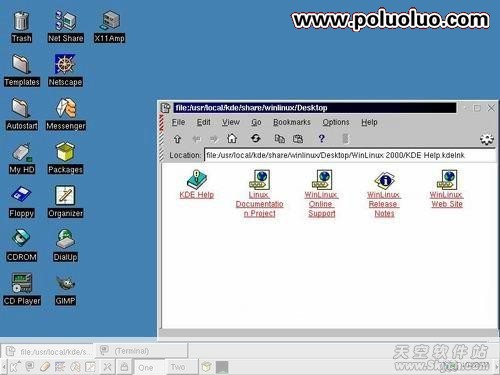Open the My HD desktop icon

pos(22,158)
